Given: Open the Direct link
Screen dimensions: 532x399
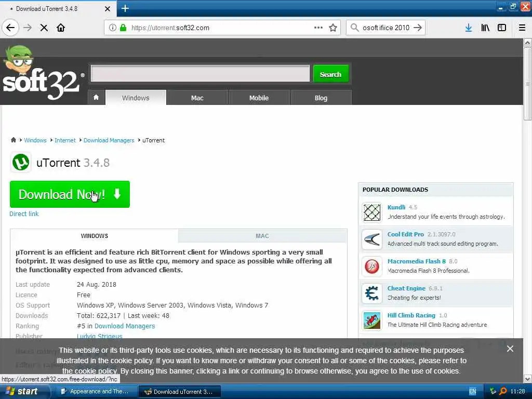Looking at the screenshot, I should point(24,214).
